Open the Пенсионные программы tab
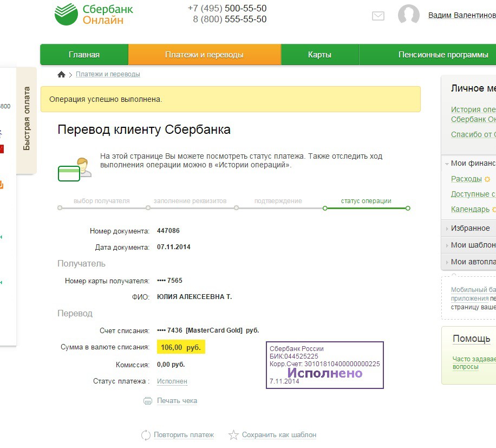The width and height of the screenshot is (496, 448). coord(443,55)
